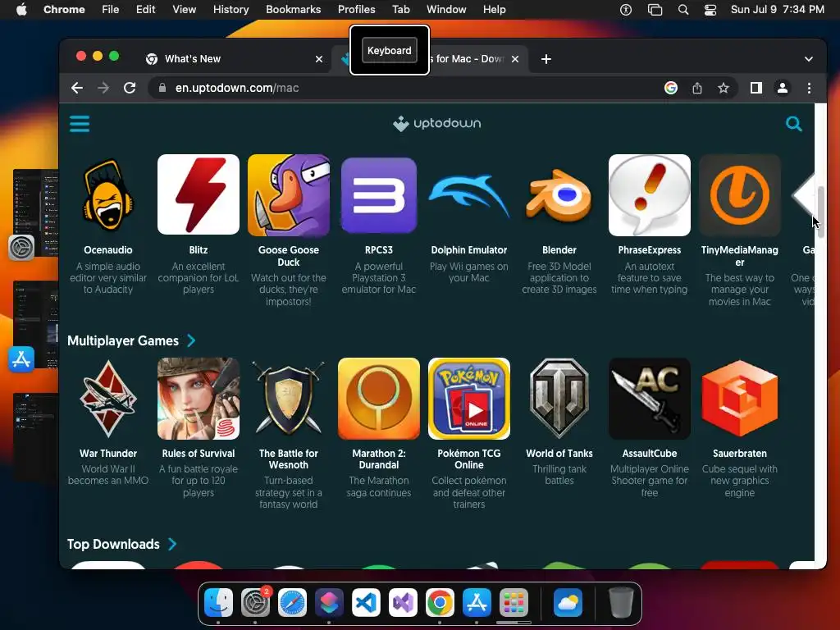Click the Top Downloads heading link

(113, 545)
